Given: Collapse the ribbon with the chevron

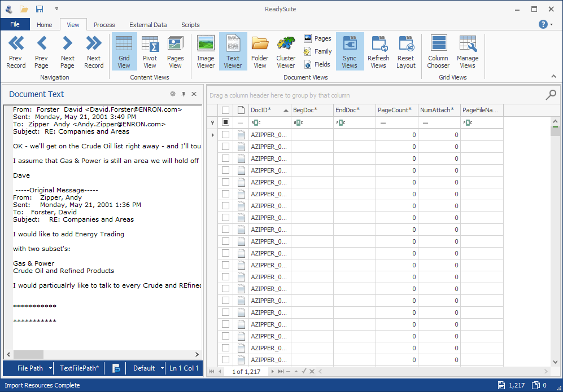Looking at the screenshot, I should [x=553, y=76].
